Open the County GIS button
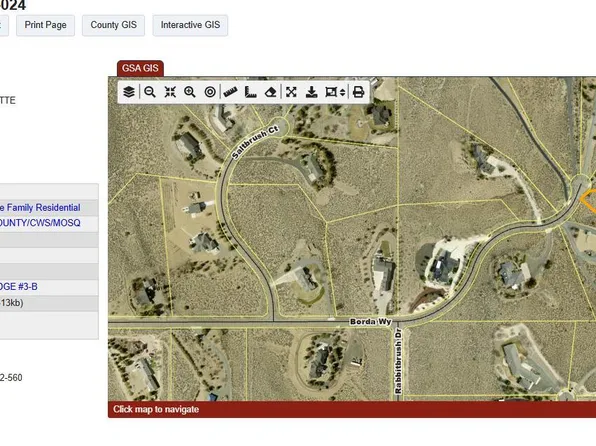Viewport: 596px width, 446px height. click(114, 25)
